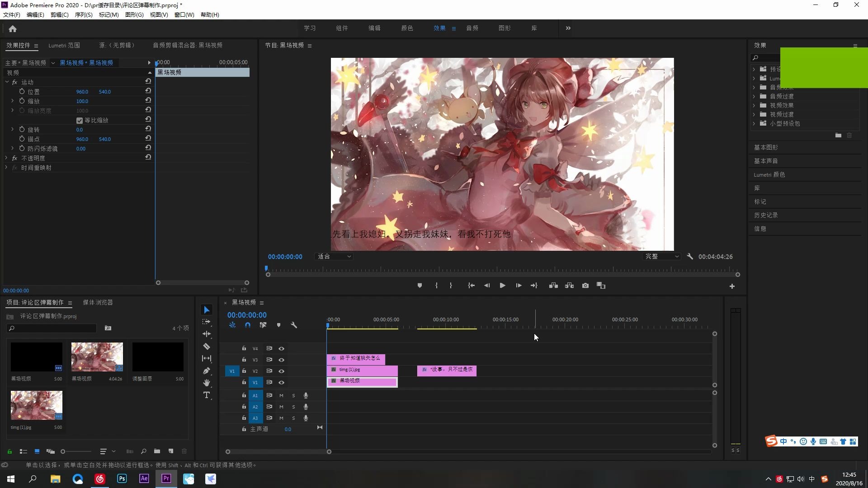Select the Track Select Forward tool
The width and height of the screenshot is (868, 488).
point(207,322)
